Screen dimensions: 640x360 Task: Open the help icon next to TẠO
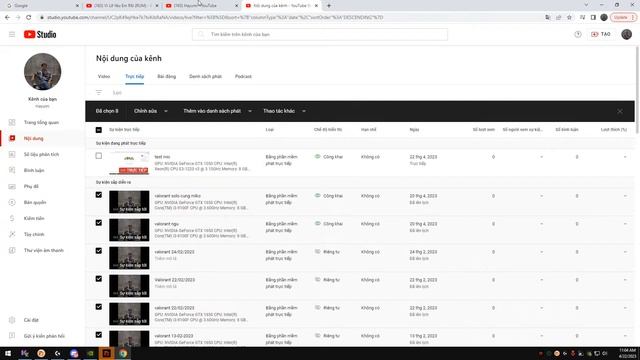point(578,34)
